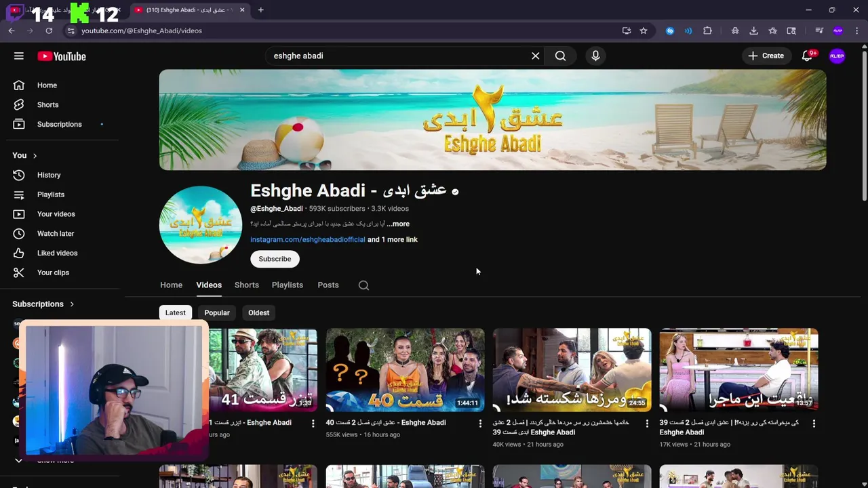Open the Chrome profile avatar

point(838,30)
